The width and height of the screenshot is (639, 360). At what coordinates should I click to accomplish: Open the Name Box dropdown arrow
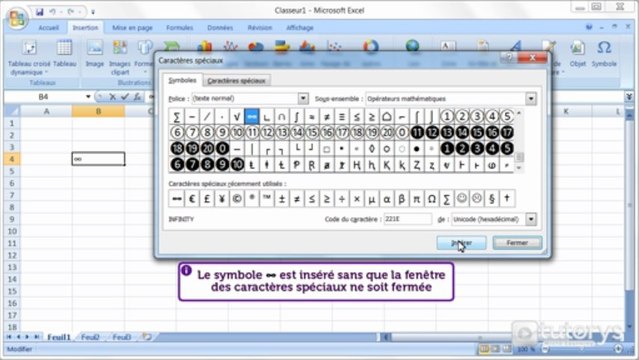pyautogui.click(x=88, y=97)
